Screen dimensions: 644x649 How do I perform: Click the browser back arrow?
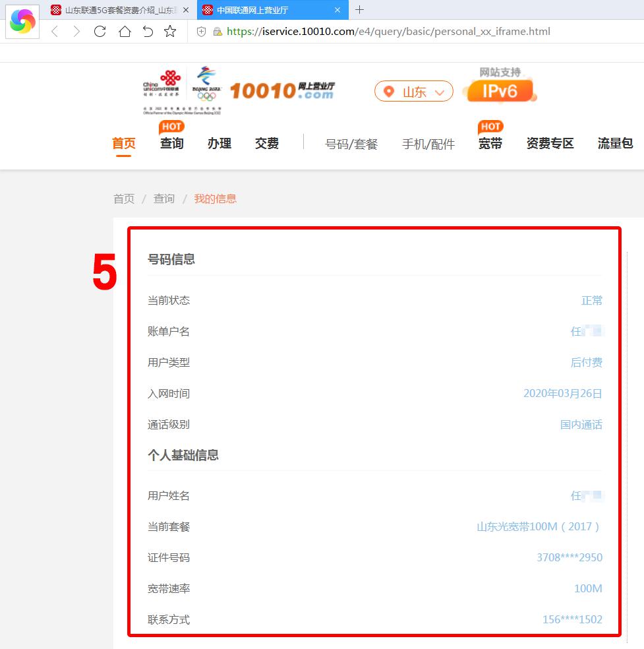tap(55, 31)
